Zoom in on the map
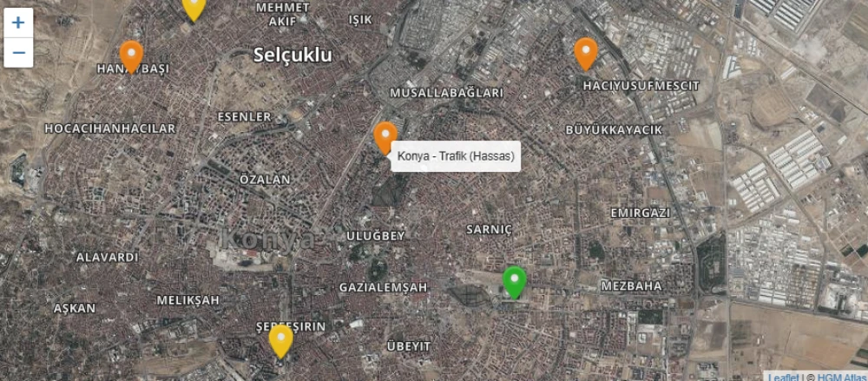The image size is (868, 381). [19, 23]
